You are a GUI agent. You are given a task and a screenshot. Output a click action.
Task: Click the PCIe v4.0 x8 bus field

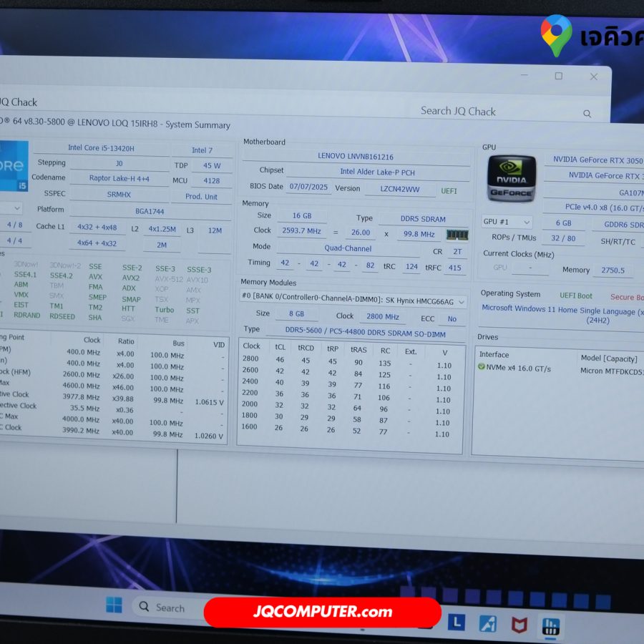click(604, 208)
